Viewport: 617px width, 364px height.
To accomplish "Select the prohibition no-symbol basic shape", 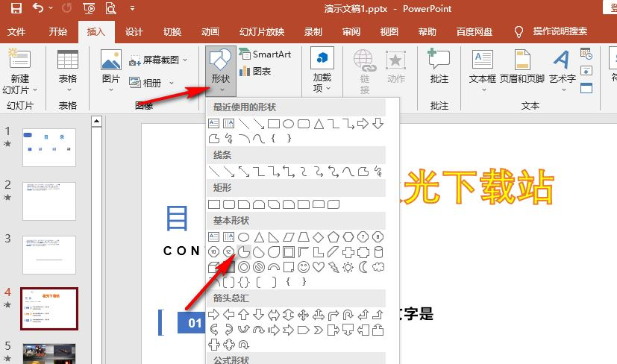I will [x=259, y=267].
